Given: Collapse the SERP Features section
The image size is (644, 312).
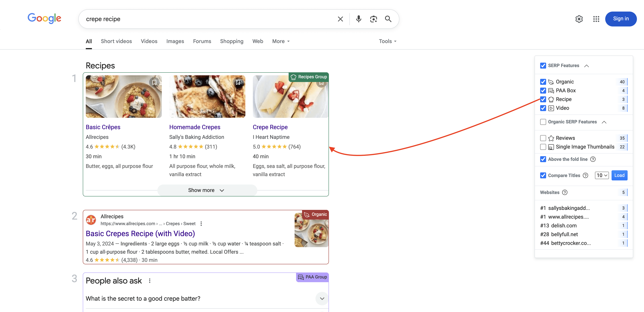Looking at the screenshot, I should click(587, 66).
